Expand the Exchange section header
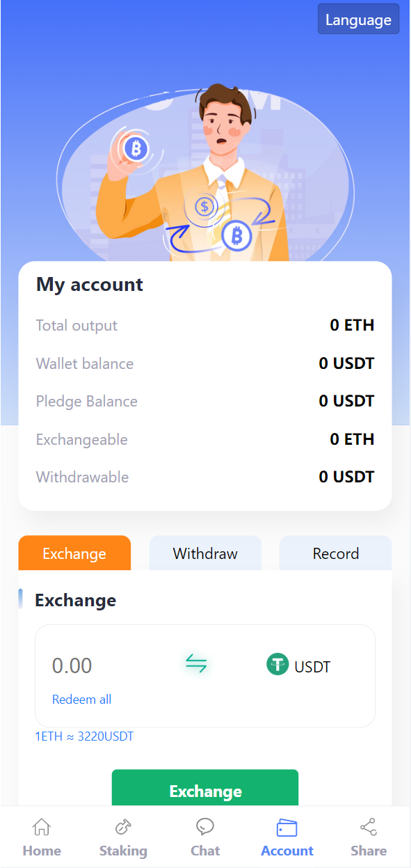Screen dimensions: 411x868 point(75,600)
